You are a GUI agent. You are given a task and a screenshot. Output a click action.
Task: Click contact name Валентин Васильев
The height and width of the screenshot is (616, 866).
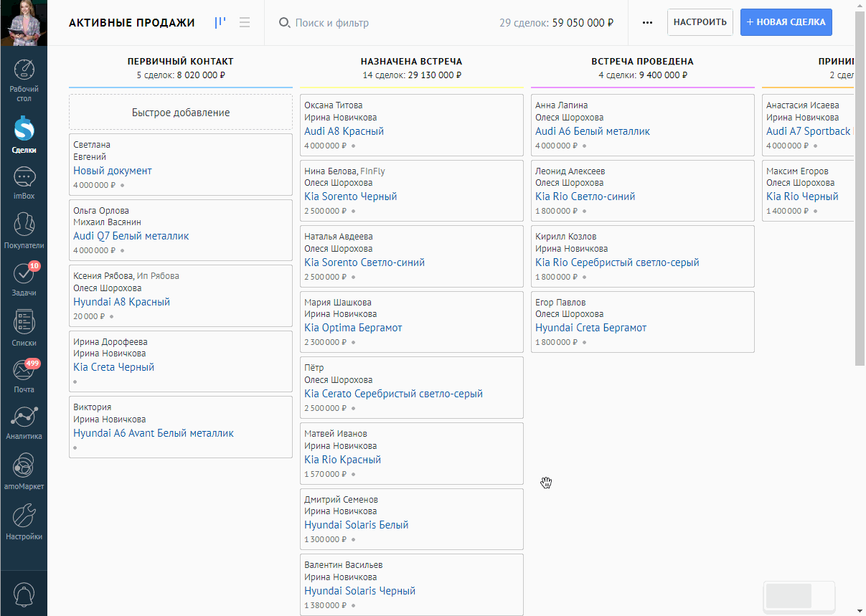click(343, 565)
